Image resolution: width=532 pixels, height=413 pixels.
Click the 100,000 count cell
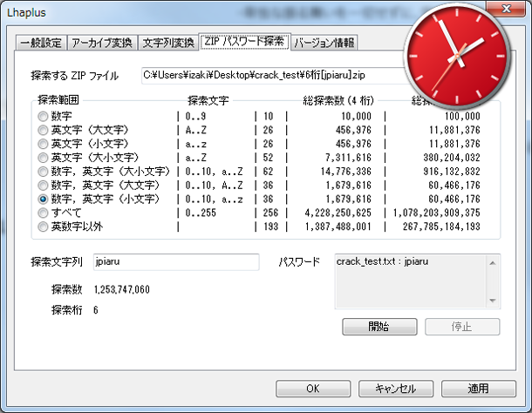[462, 116]
